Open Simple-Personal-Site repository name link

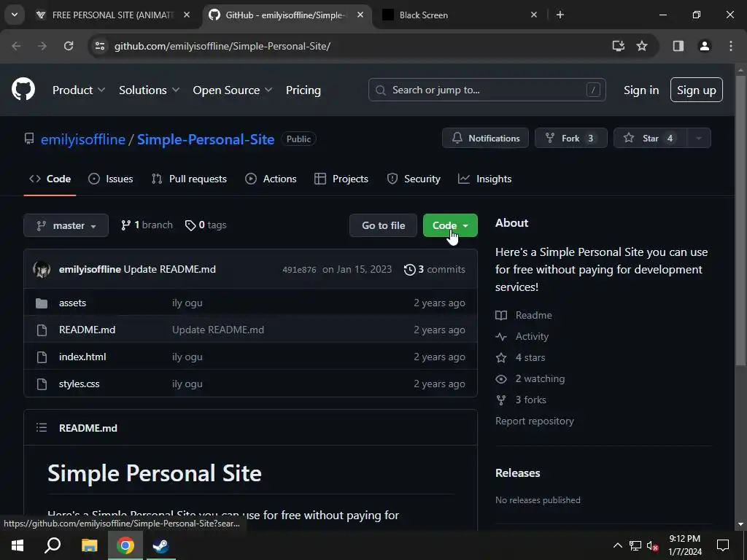click(206, 139)
